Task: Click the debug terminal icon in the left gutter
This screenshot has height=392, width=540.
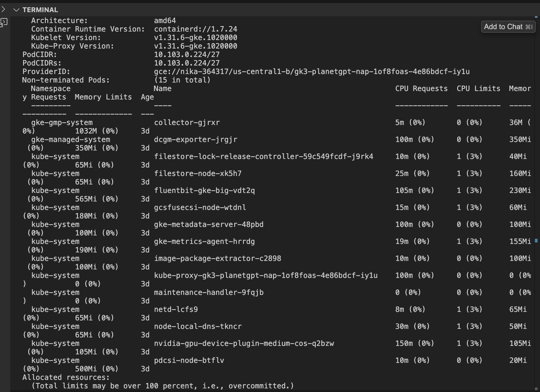Action: [4, 22]
